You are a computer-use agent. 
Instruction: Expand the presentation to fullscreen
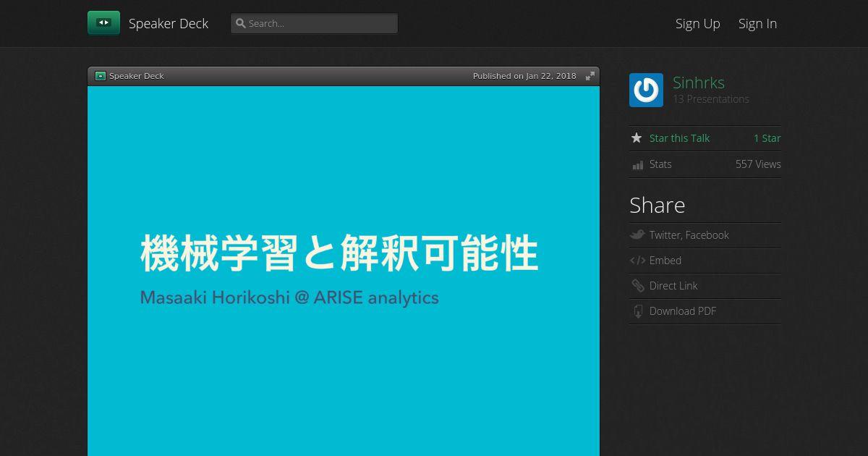(590, 76)
